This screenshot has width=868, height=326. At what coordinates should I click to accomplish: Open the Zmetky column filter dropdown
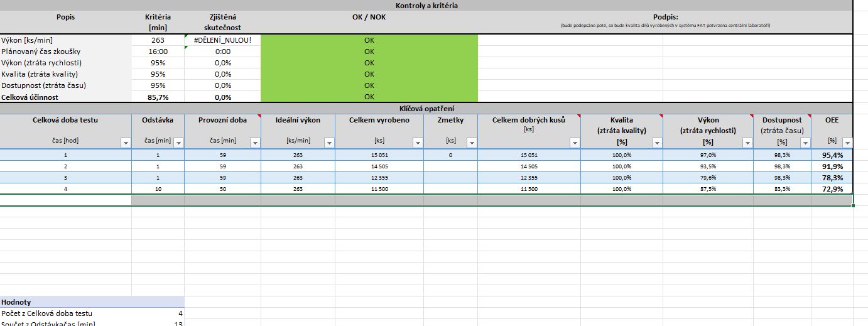point(471,143)
